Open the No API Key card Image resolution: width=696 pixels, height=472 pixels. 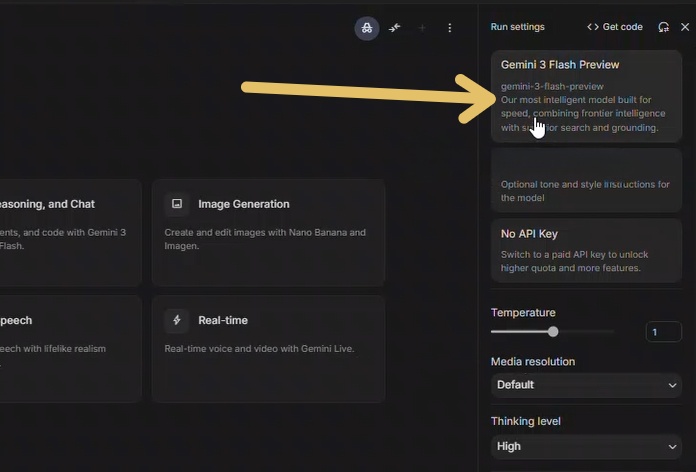click(586, 250)
